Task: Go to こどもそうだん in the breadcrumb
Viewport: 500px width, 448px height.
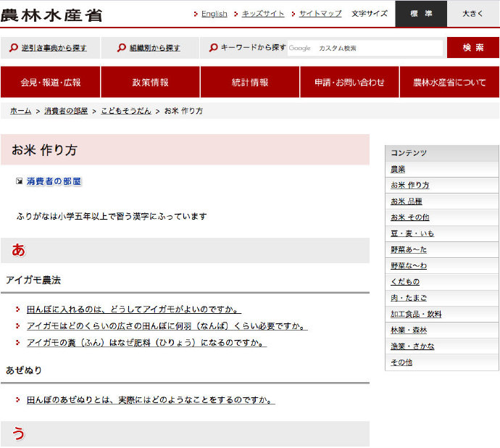Action: pos(126,111)
